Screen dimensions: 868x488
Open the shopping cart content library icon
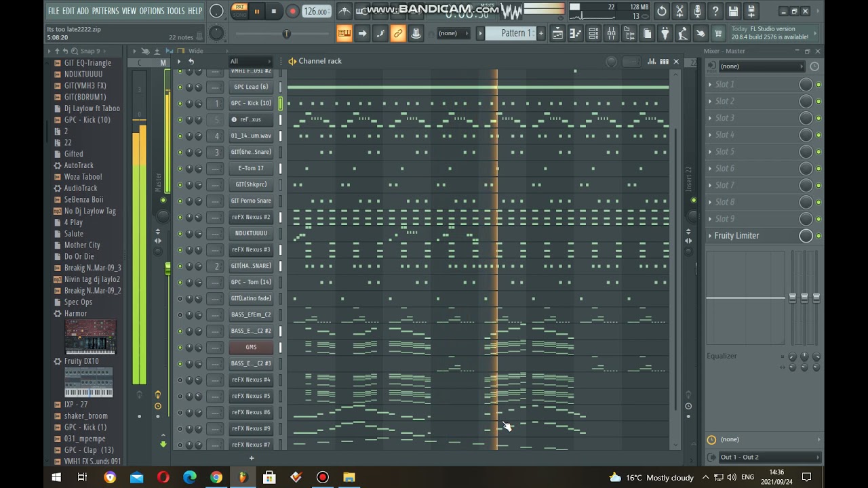click(718, 33)
